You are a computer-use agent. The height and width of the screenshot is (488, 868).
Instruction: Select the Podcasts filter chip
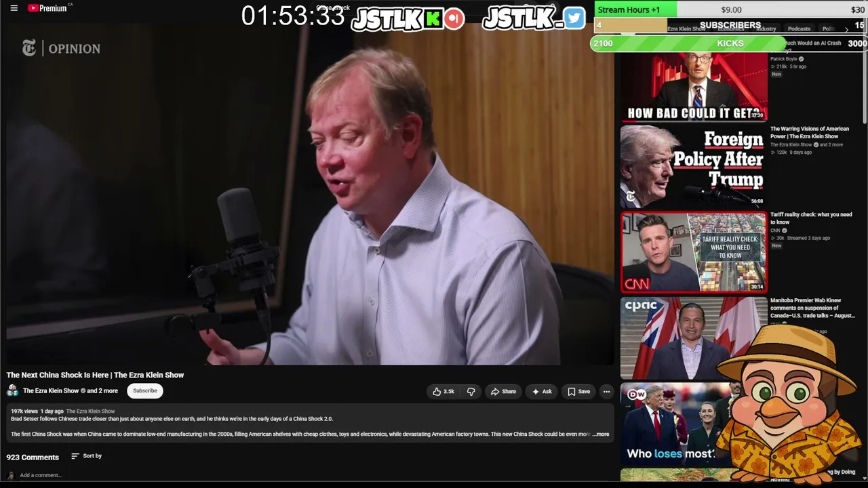[799, 28]
